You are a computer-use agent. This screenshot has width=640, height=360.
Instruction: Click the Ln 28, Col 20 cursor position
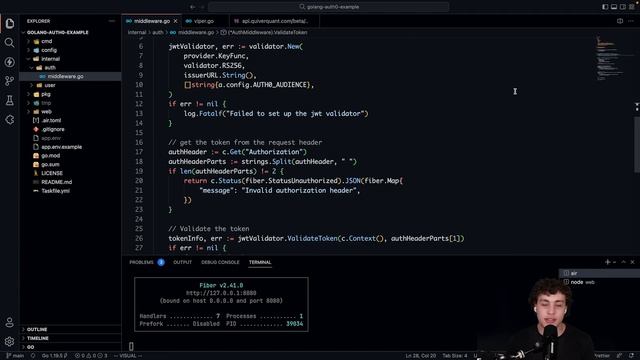pos(420,356)
